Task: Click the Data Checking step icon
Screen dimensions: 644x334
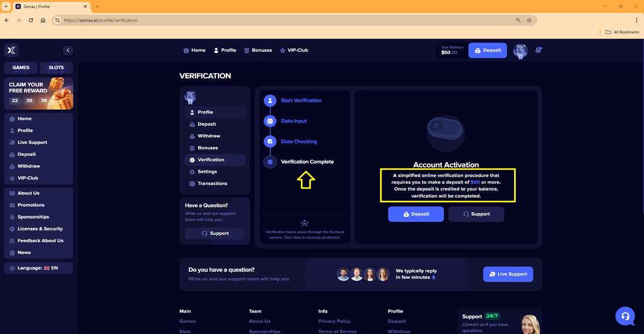Action: pyautogui.click(x=270, y=142)
